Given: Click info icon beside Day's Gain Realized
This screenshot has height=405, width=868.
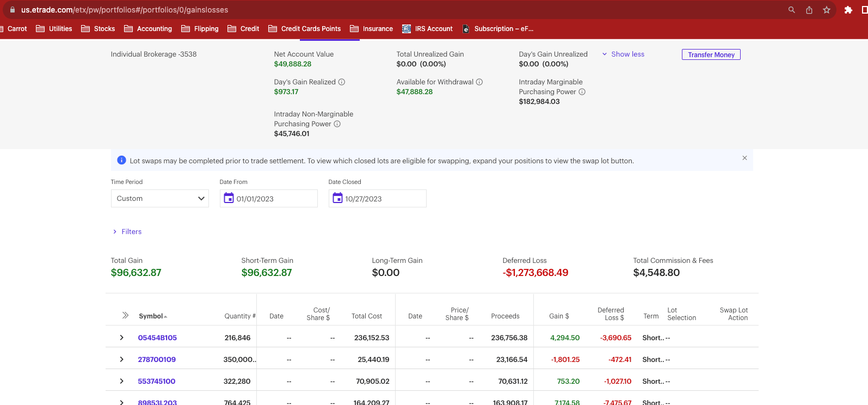Looking at the screenshot, I should click(x=342, y=82).
